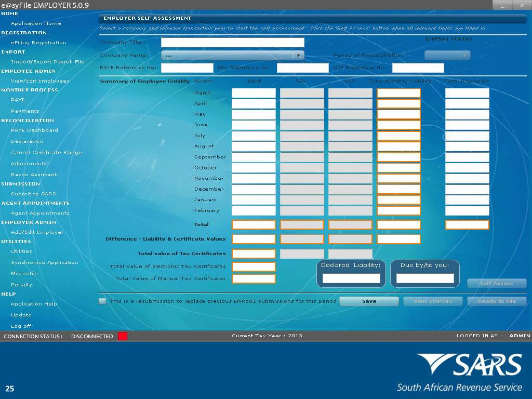Open Application Help
This screenshot has width=532, height=399.
coord(34,303)
